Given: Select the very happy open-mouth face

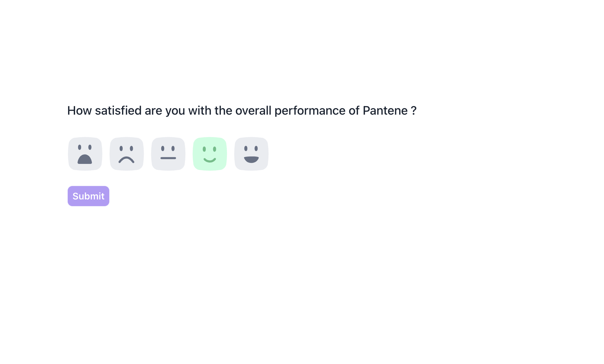Looking at the screenshot, I should [251, 154].
